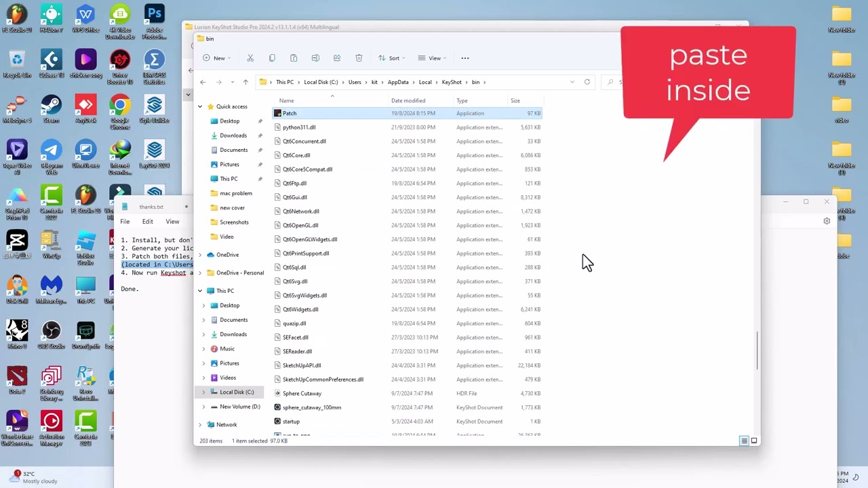Go up one folder level arrow
The height and width of the screenshot is (488, 868).
click(x=245, y=82)
